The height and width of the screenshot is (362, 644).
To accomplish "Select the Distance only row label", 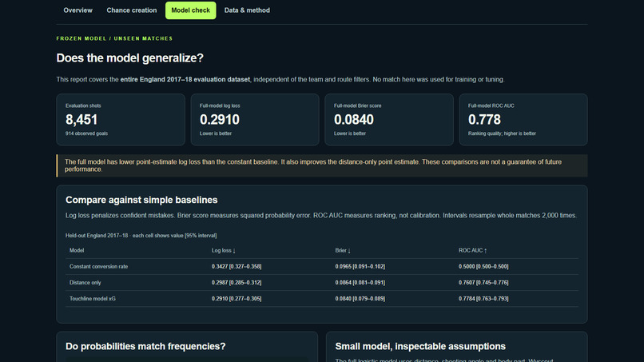I will [85, 282].
